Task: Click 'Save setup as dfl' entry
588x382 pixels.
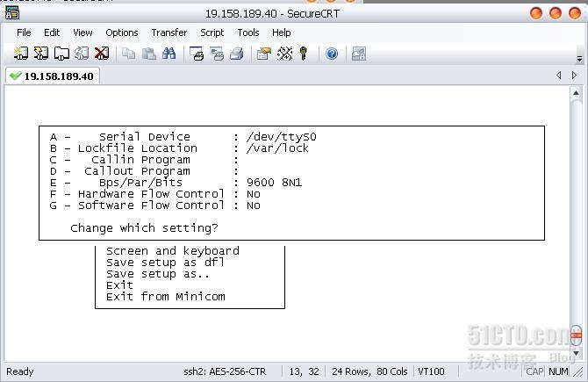Action: 165,263
